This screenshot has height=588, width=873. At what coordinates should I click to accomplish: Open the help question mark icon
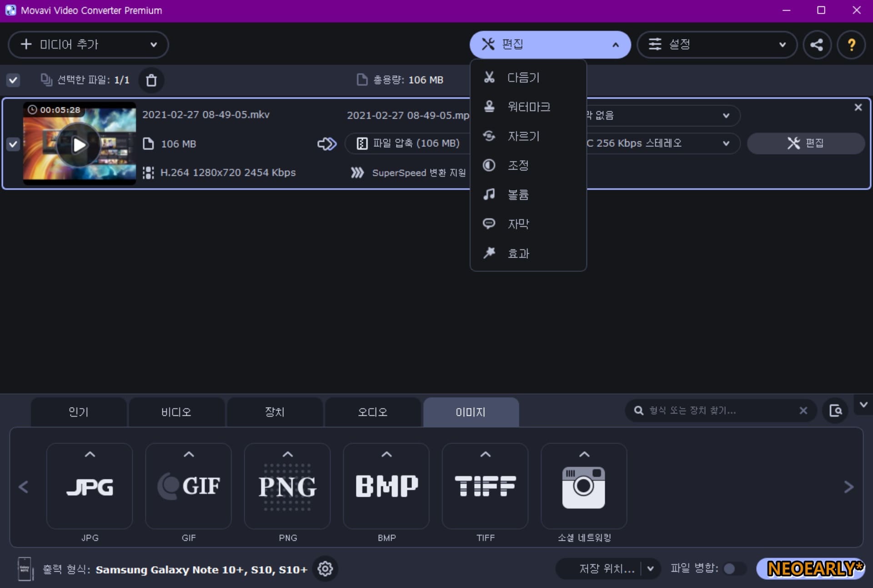coord(851,45)
